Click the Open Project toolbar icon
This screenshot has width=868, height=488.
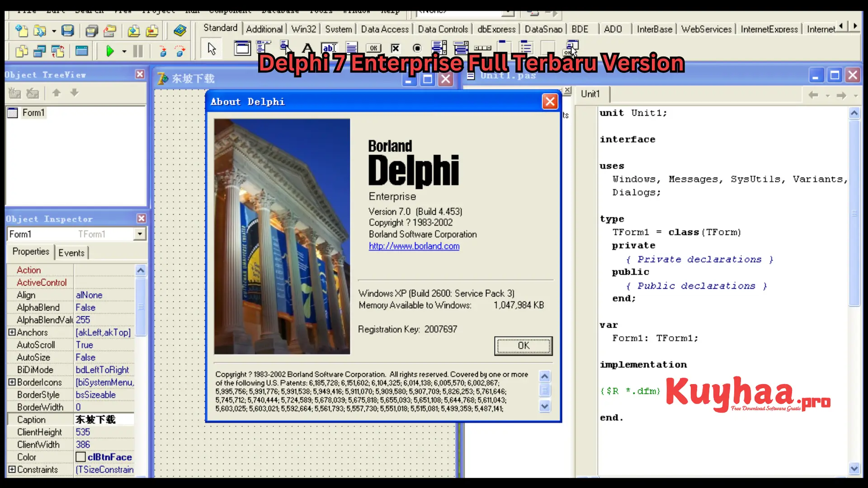pos(110,31)
